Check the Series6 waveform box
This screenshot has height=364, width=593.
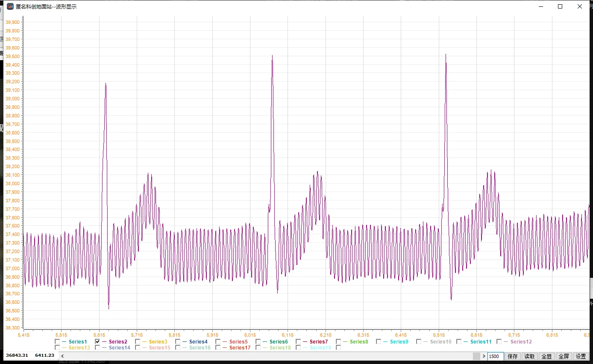click(x=258, y=341)
